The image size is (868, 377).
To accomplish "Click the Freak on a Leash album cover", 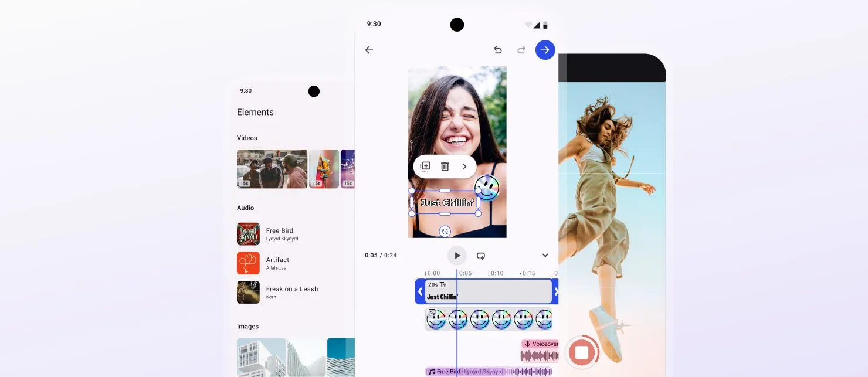I will [248, 293].
